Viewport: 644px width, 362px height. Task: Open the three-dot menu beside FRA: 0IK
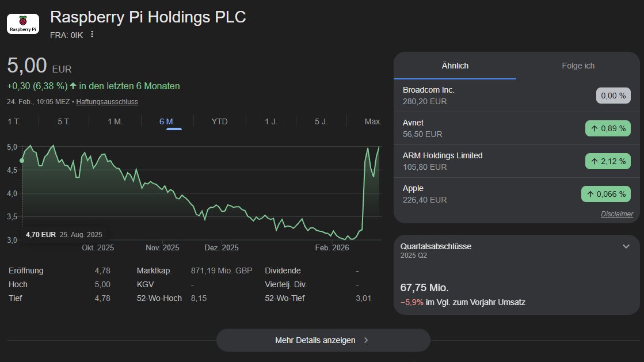(92, 34)
